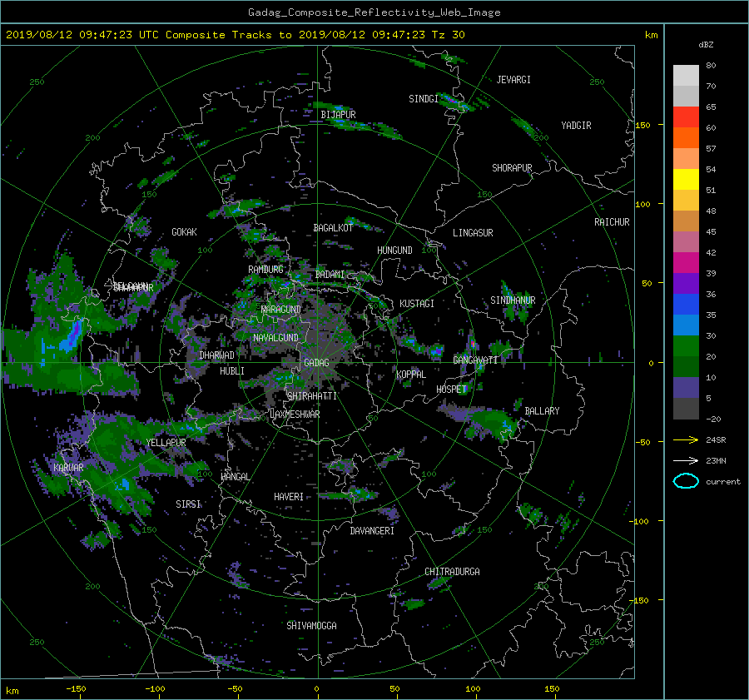Pick the red legend swatch beside 65 dBZ

(686, 117)
